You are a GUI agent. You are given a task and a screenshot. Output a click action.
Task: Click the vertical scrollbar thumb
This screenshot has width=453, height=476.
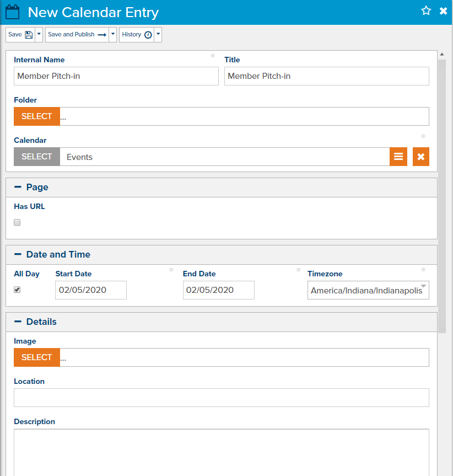click(x=442, y=196)
